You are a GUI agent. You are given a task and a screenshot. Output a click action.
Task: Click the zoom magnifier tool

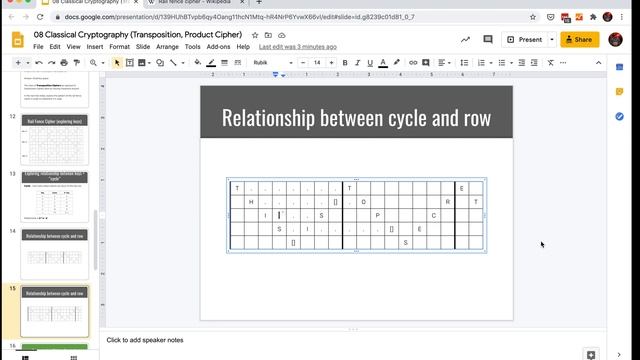pyautogui.click(x=93, y=63)
